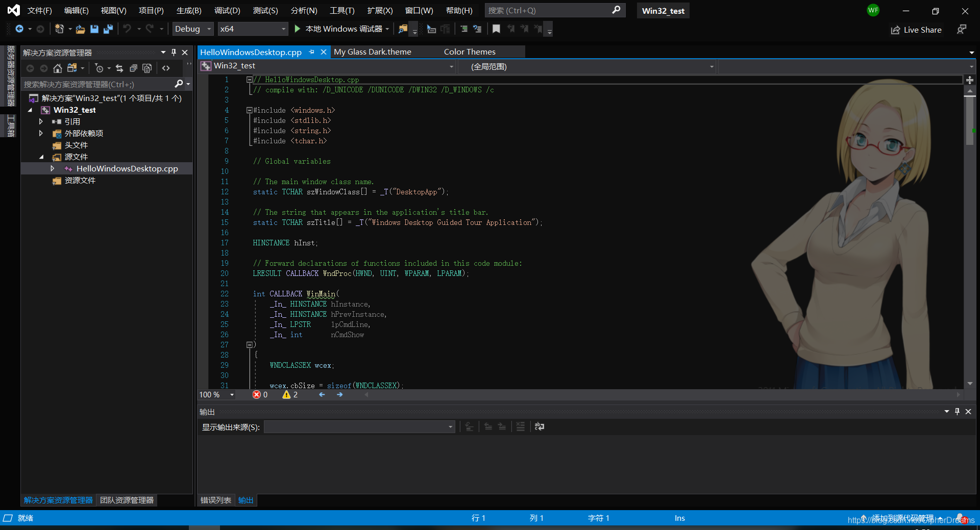Click the View Code brackets icon
This screenshot has width=980, height=530.
(166, 68)
